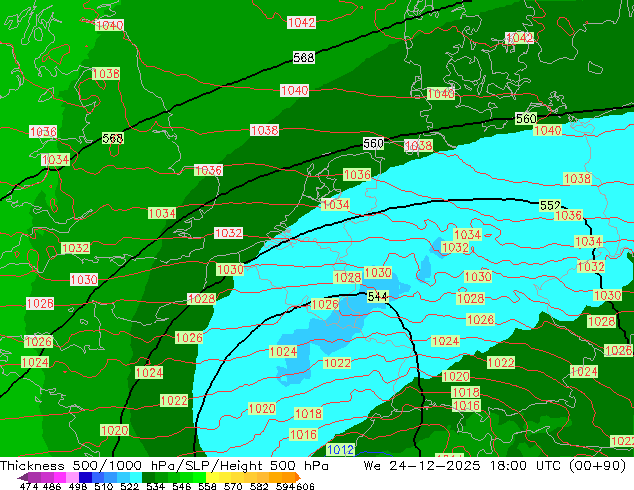Click the 486 legend value
634x490 pixels.
pyautogui.click(x=52, y=486)
